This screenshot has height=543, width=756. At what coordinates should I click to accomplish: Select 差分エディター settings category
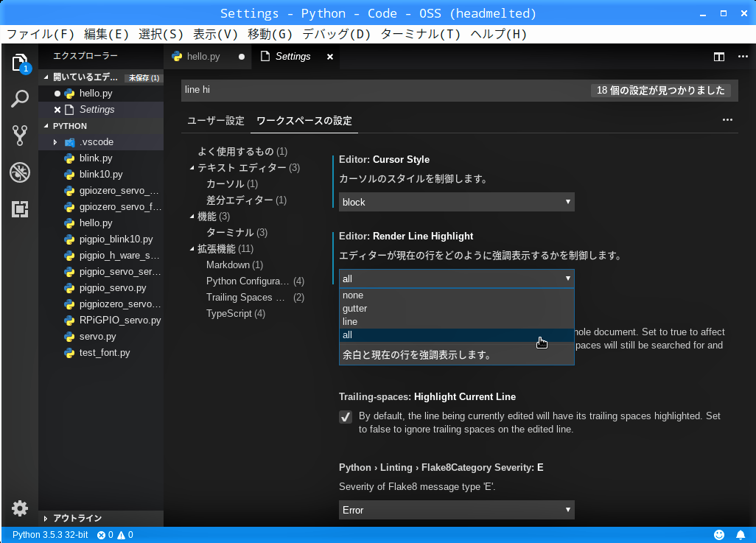click(x=246, y=200)
